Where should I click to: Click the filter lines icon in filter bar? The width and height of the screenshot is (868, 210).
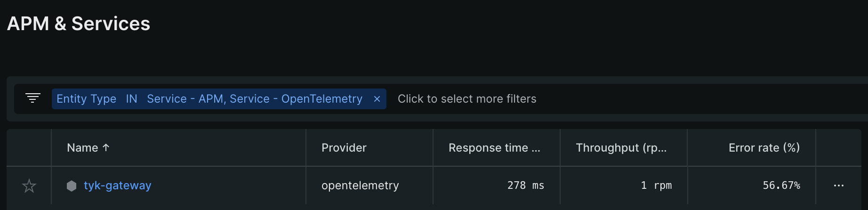click(x=32, y=98)
